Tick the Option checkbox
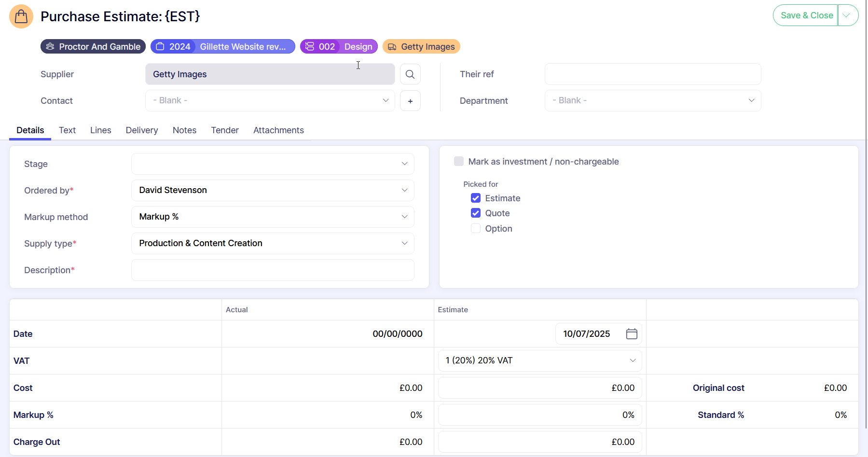868x457 pixels. click(476, 229)
